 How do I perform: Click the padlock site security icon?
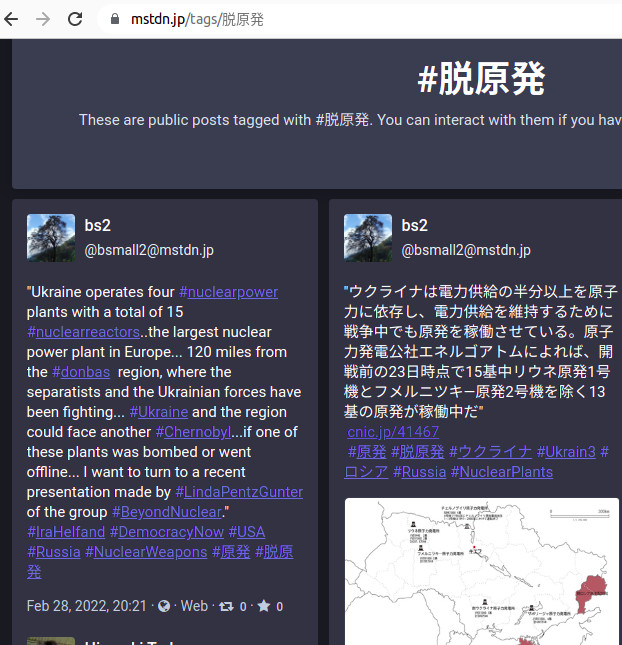(113, 19)
